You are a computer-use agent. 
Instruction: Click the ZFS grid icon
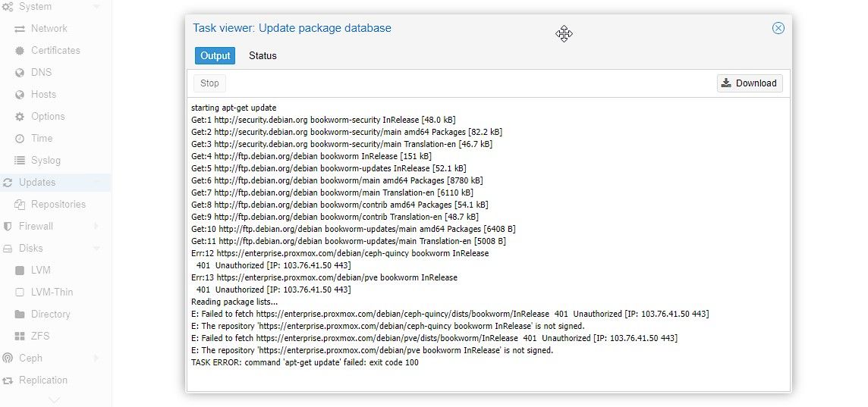click(20, 336)
